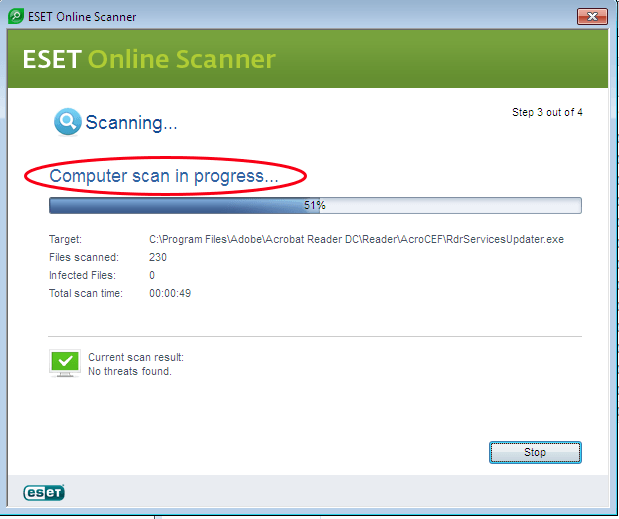619x519 pixels.
Task: Close the ESET Online Scanner window
Action: (x=592, y=17)
